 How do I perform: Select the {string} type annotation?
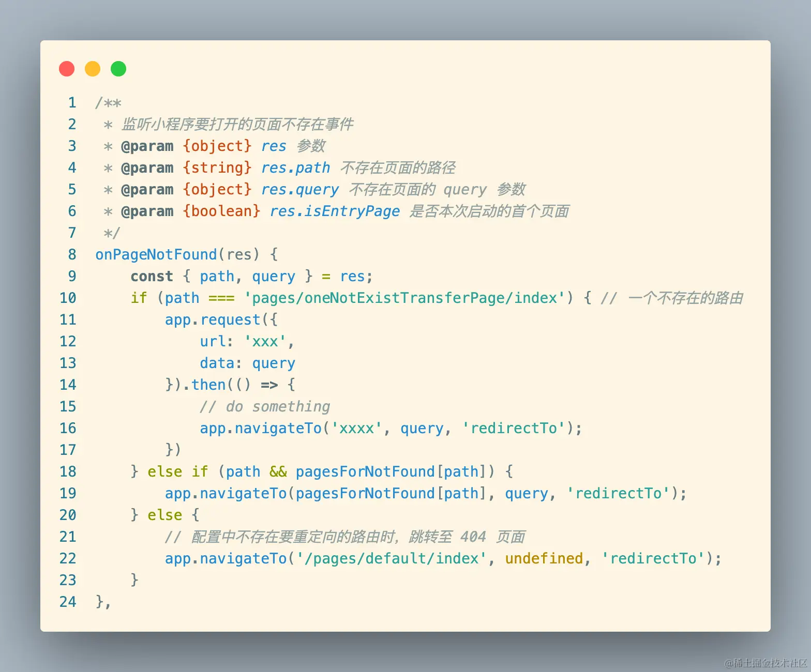[217, 167]
